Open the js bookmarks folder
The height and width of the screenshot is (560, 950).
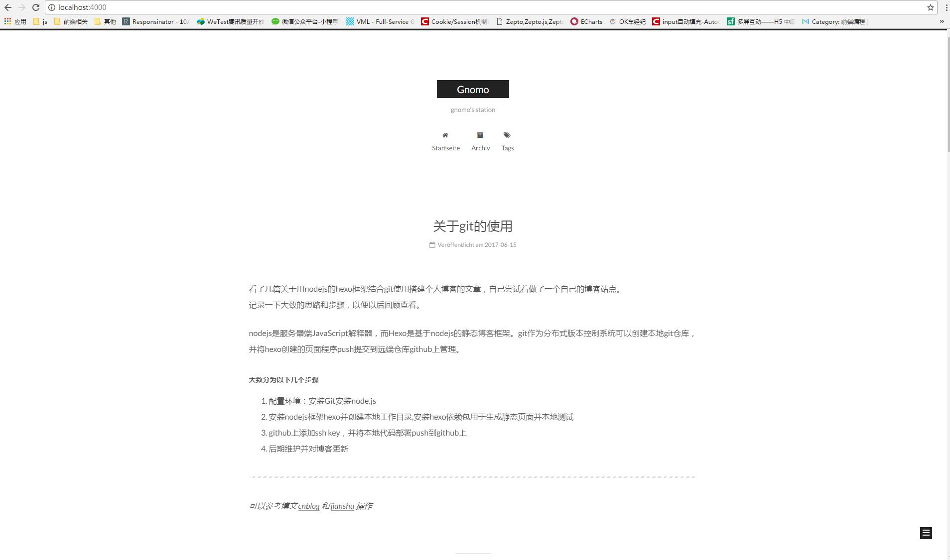pos(40,21)
